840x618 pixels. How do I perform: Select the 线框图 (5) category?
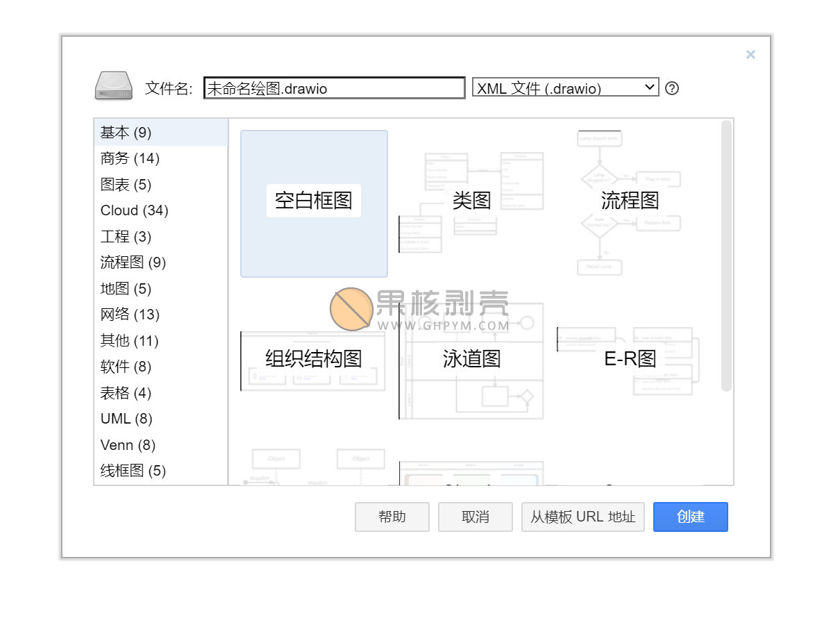pos(161,471)
